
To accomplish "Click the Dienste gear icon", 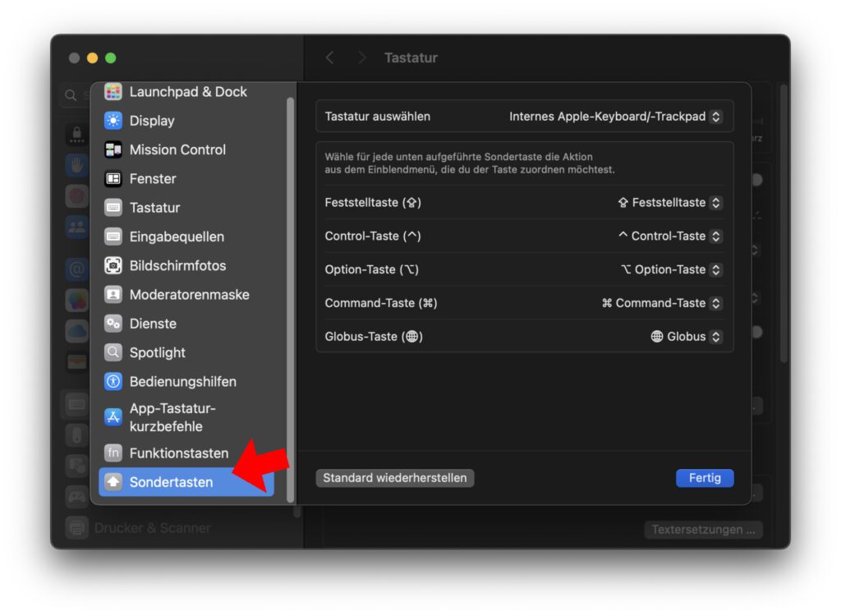I will click(113, 324).
